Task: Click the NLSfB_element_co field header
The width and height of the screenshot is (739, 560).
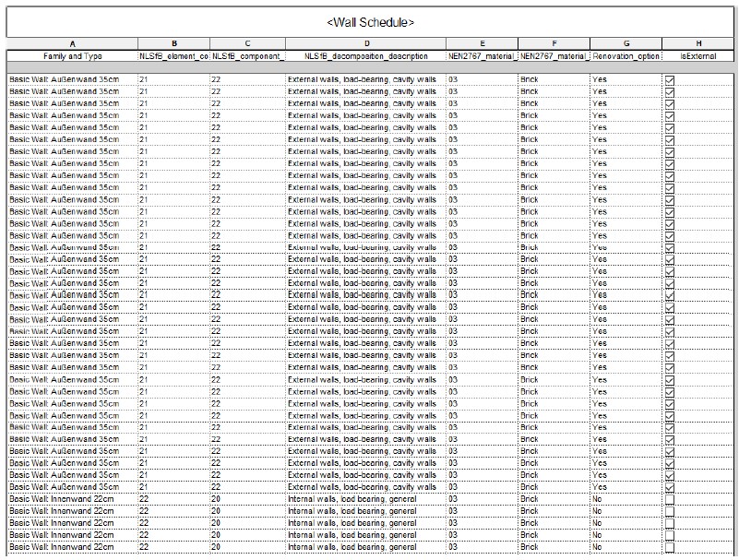Action: point(174,56)
